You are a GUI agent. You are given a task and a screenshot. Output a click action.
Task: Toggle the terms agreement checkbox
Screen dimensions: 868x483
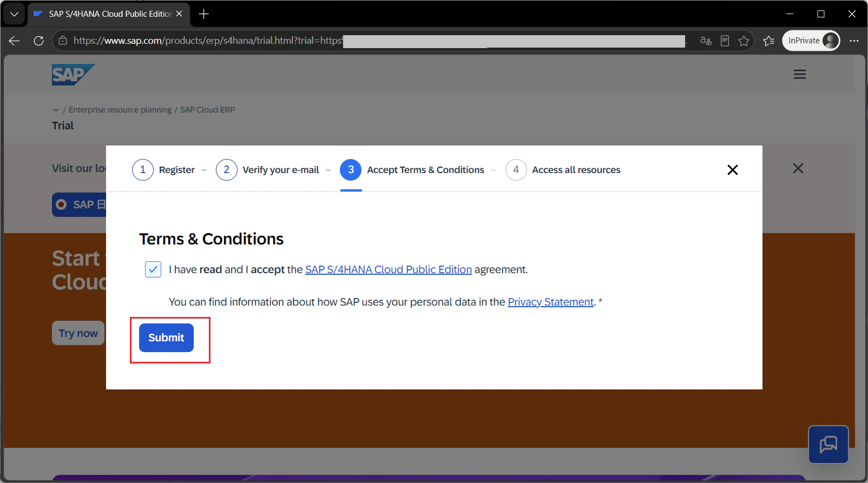(x=153, y=269)
